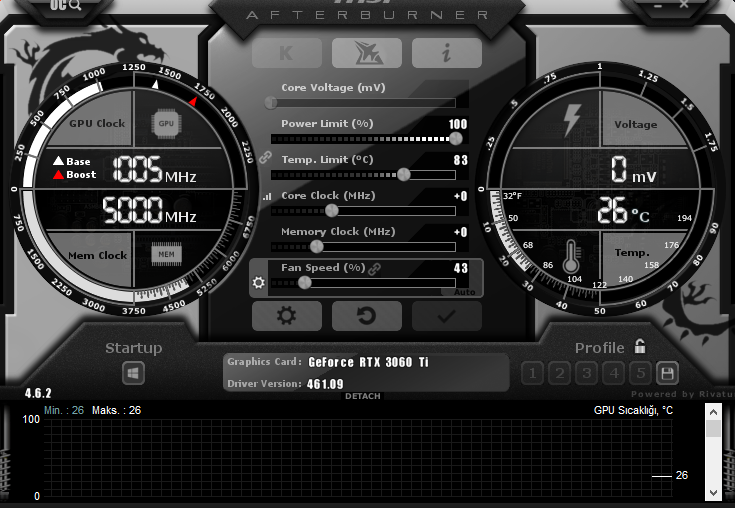
Task: Click the Core Clock slider handle
Action: coord(331,210)
